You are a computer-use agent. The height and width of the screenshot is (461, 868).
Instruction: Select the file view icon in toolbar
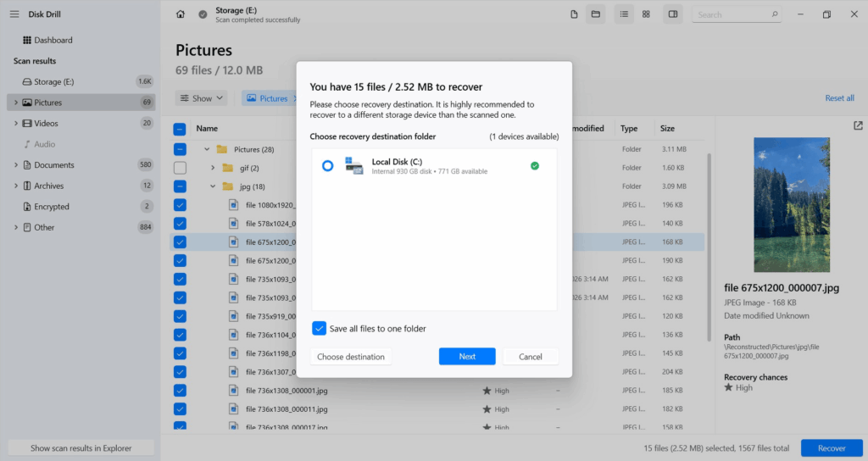click(x=574, y=14)
